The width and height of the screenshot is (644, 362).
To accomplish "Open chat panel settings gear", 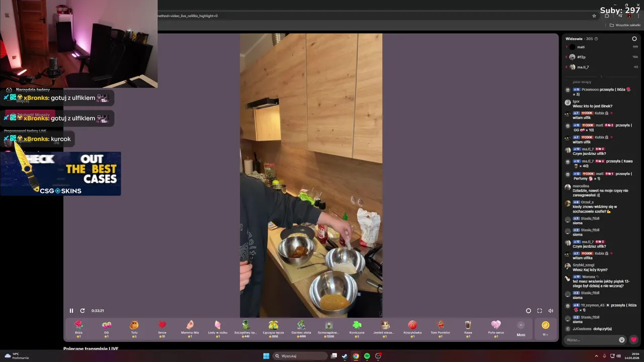I will 634,39.
